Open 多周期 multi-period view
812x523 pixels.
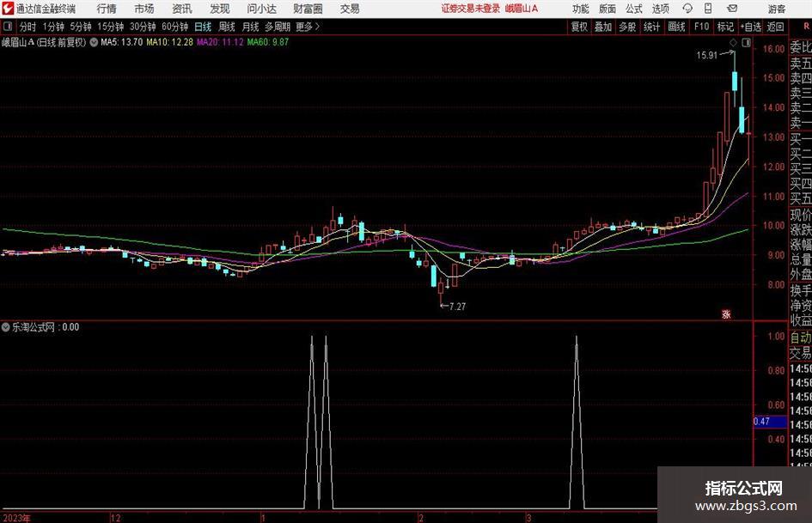click(278, 27)
